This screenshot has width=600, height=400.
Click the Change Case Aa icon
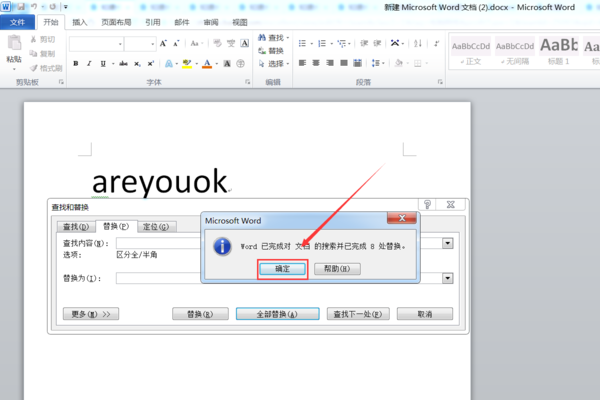pyautogui.click(x=194, y=43)
